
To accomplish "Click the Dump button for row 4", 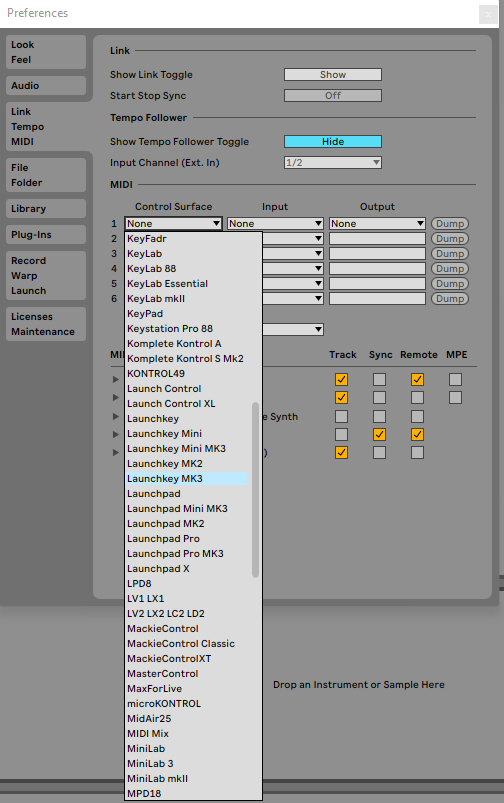I will click(450, 269).
